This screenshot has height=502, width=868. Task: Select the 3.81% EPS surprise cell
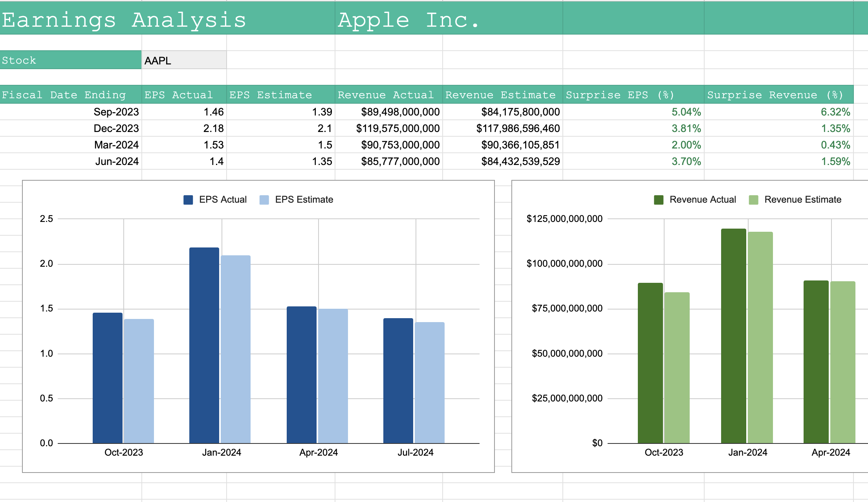click(x=634, y=128)
